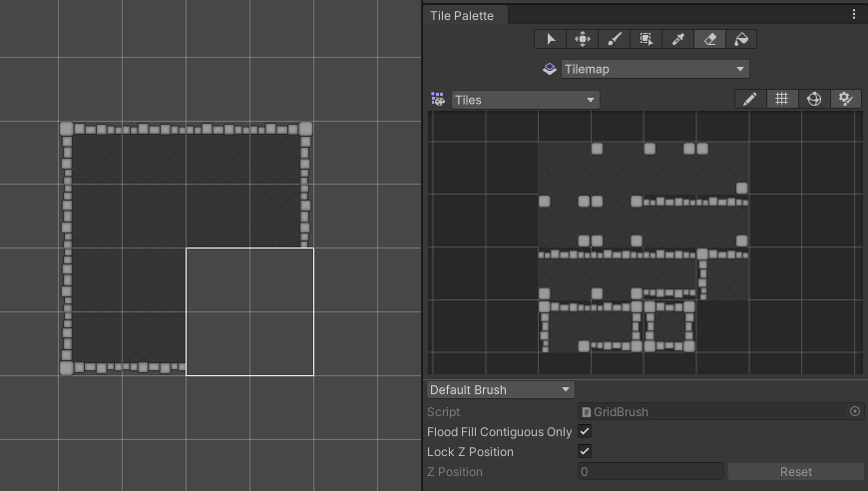Screen dimensions: 868x491
Task: Switch to the Tile Palette tab
Action: (x=462, y=15)
